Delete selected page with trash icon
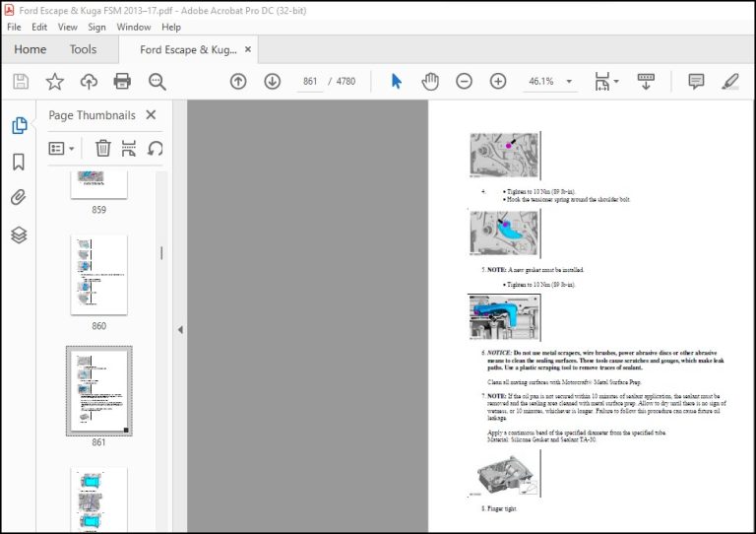 click(102, 148)
